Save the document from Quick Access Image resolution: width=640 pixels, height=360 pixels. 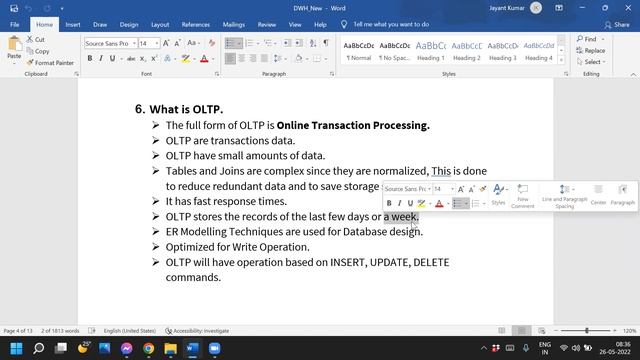14,8
